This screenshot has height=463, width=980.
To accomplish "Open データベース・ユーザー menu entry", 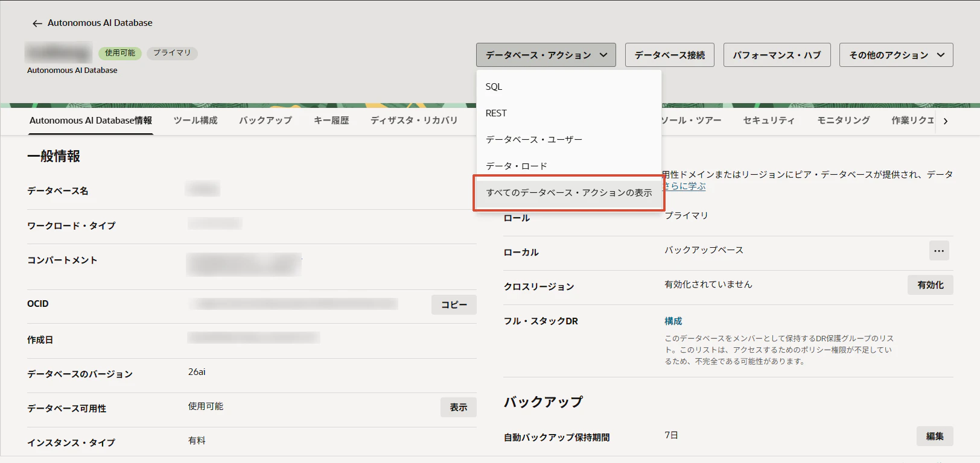I will pos(569,140).
